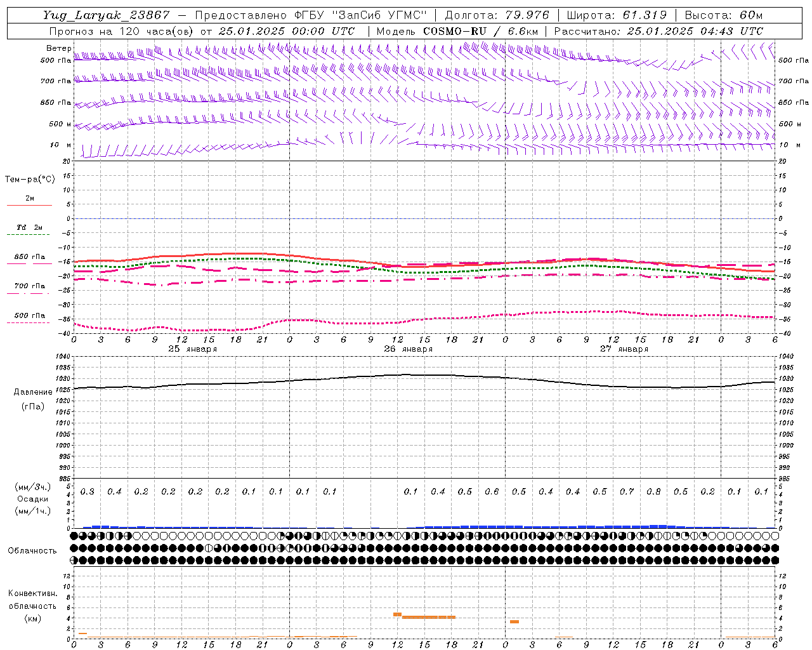This screenshot has width=812, height=650.
Task: Click the 0.8 precipitation value
Action: pyautogui.click(x=653, y=492)
